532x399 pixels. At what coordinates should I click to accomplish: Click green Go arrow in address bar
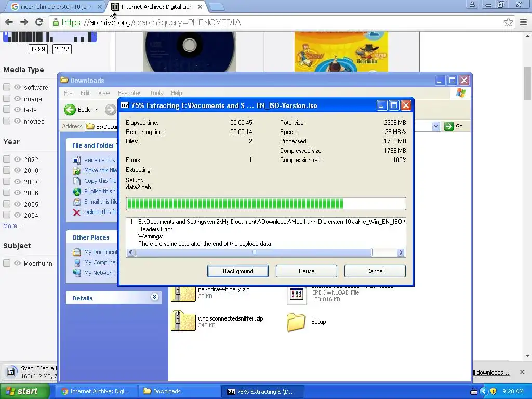(x=448, y=126)
